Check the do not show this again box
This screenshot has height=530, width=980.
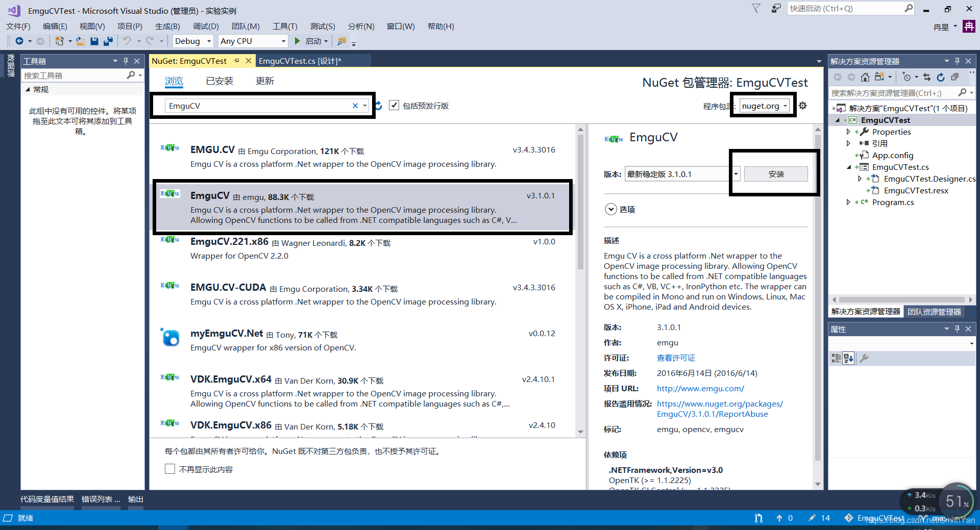coord(170,469)
